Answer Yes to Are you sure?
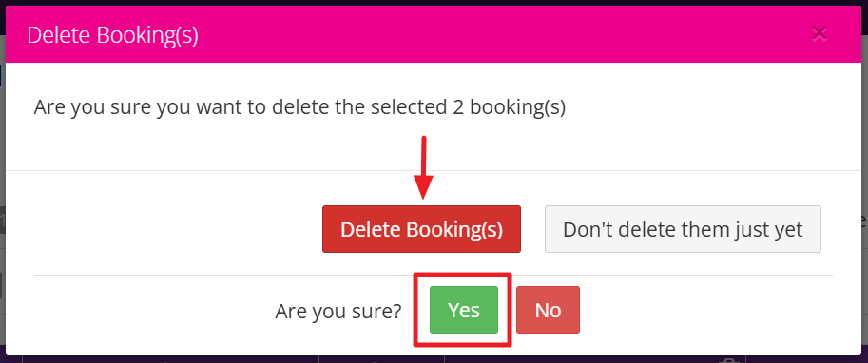The width and height of the screenshot is (868, 363). pos(464,310)
